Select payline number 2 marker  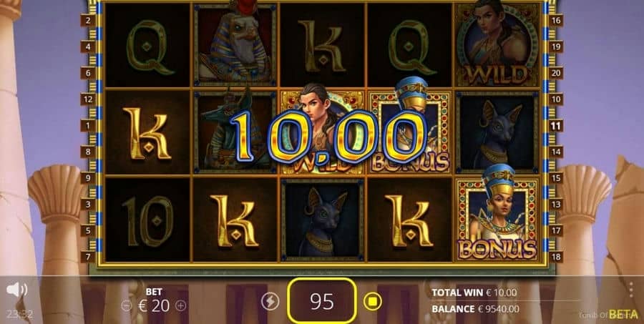click(88, 21)
